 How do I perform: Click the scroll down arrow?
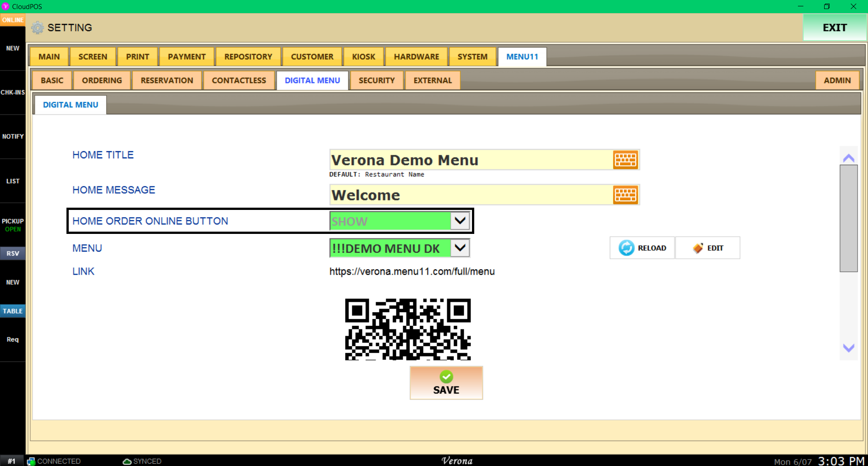click(849, 348)
